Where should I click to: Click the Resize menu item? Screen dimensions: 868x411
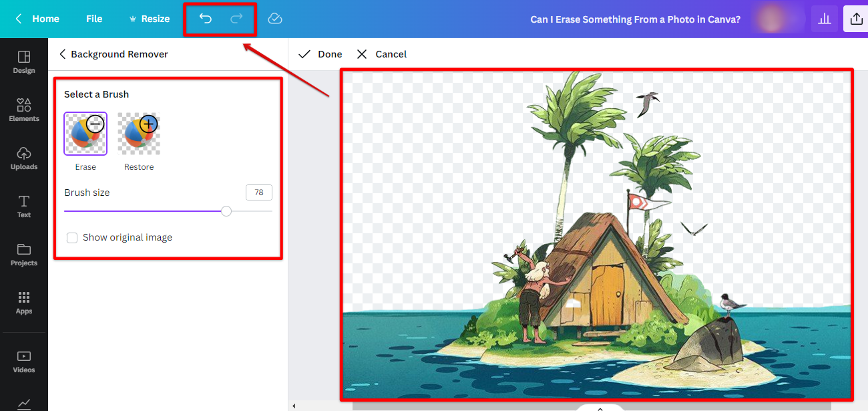[x=150, y=19]
